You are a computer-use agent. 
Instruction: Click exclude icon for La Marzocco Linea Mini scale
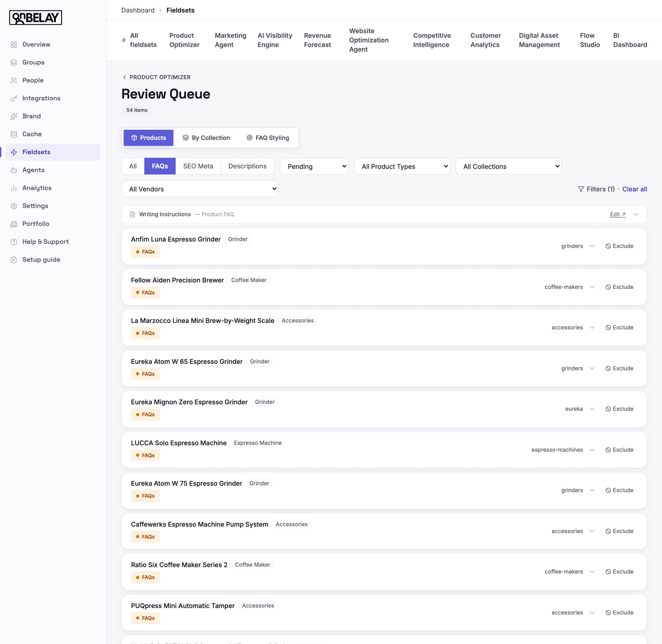[x=608, y=328]
